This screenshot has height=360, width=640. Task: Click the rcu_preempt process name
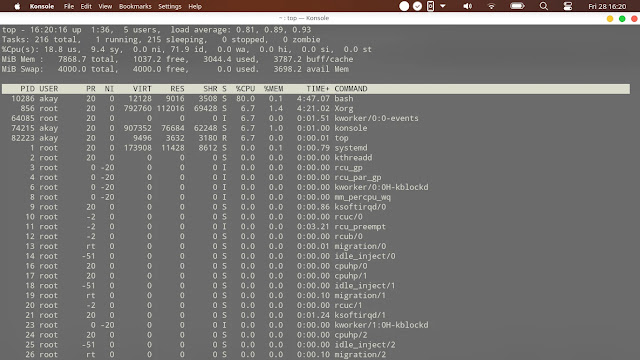tap(360, 227)
